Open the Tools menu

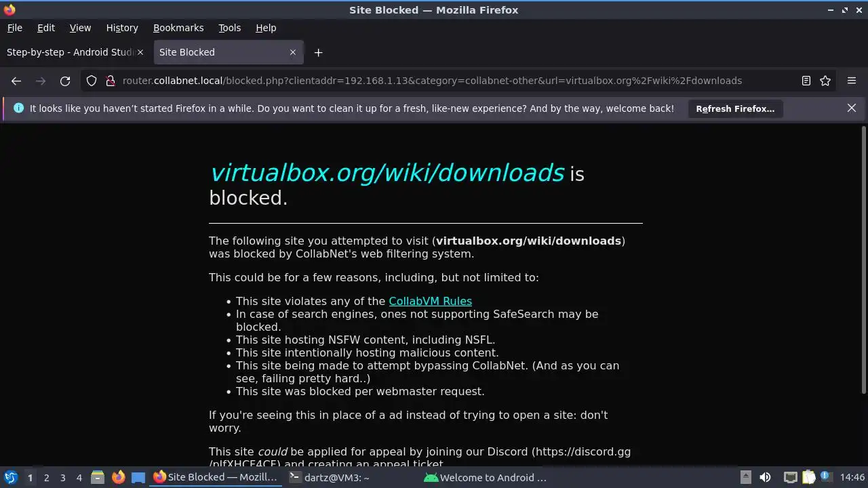click(x=229, y=28)
